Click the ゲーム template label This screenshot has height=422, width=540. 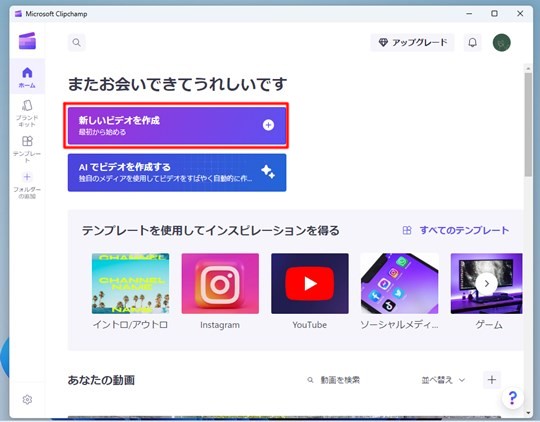tap(489, 325)
